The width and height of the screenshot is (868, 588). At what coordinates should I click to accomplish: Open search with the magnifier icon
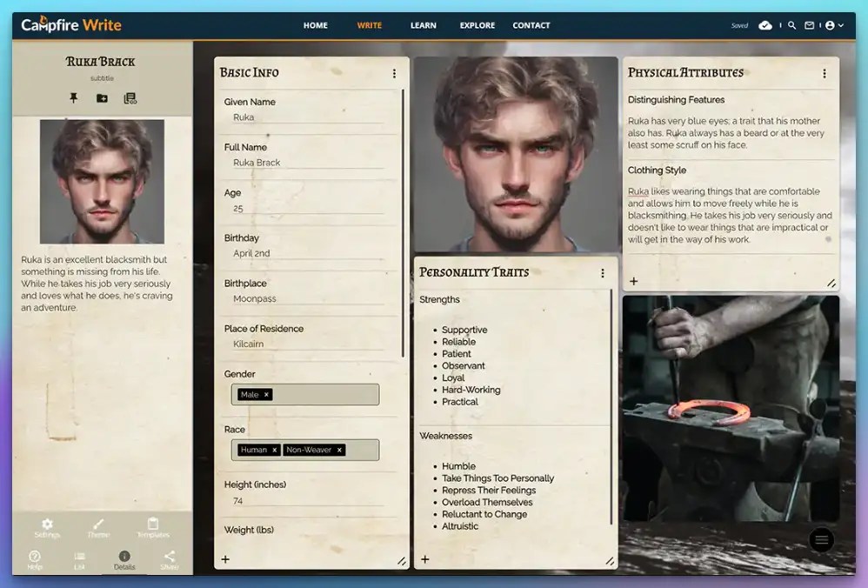tap(792, 25)
